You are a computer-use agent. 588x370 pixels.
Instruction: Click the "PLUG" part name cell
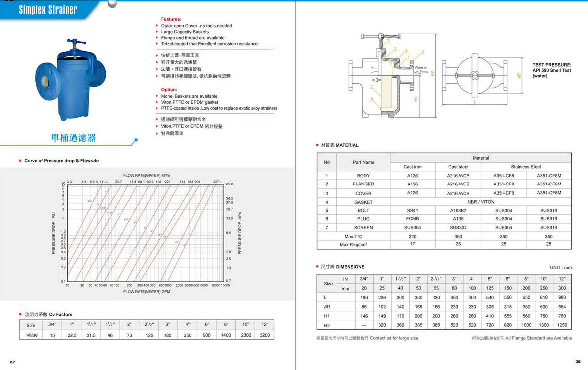coord(363,219)
